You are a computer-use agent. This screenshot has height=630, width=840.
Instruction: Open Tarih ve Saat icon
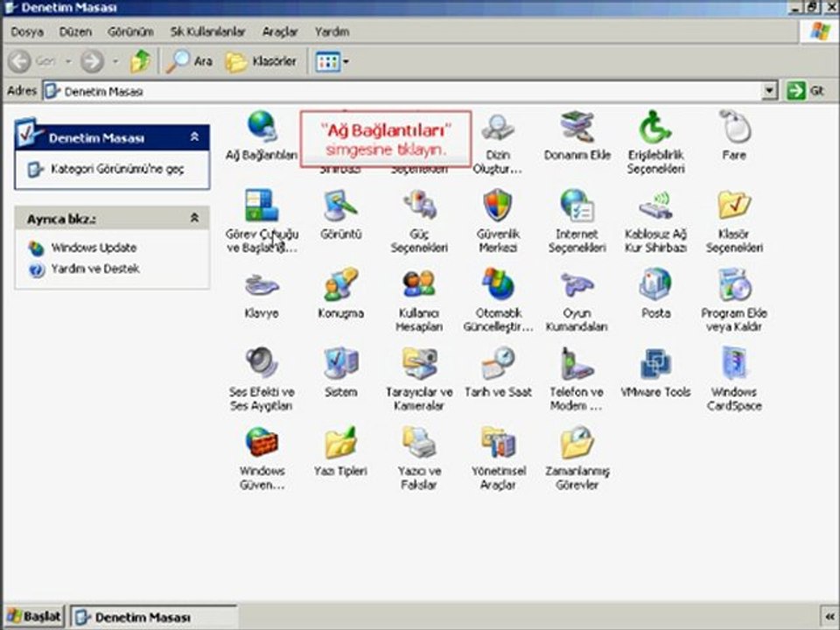tap(498, 363)
